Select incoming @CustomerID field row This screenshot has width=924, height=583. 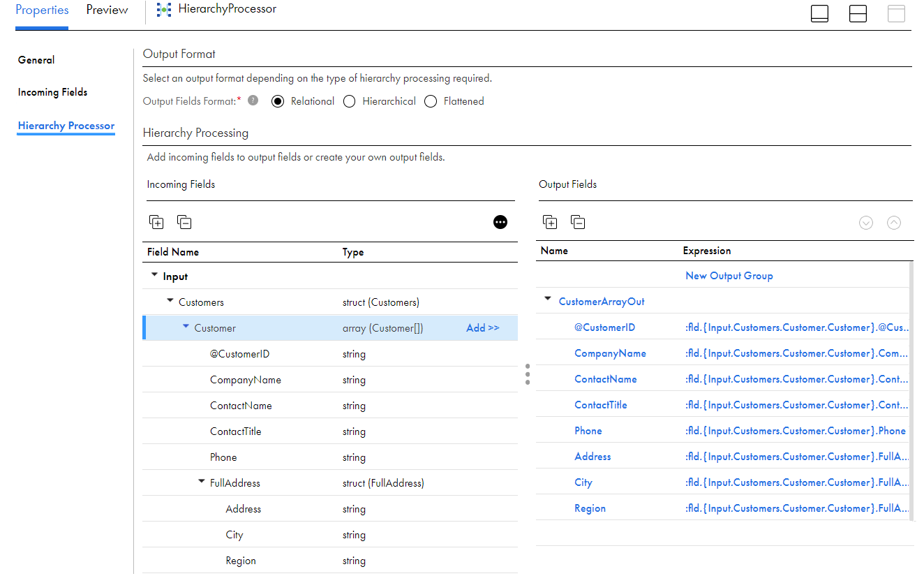pyautogui.click(x=330, y=354)
